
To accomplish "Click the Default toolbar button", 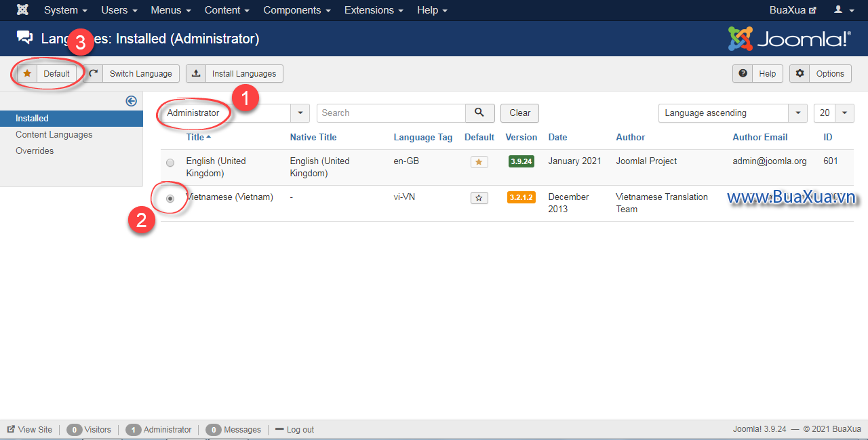I will (47, 73).
